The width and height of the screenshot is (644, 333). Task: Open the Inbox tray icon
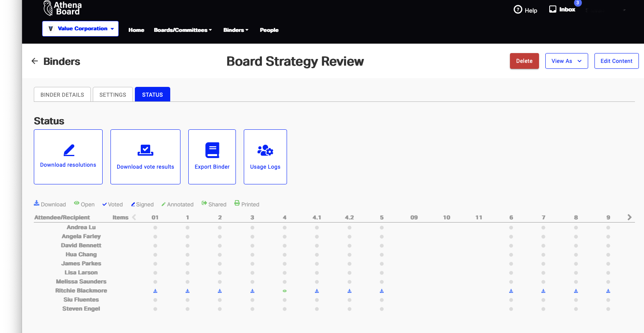(553, 9)
